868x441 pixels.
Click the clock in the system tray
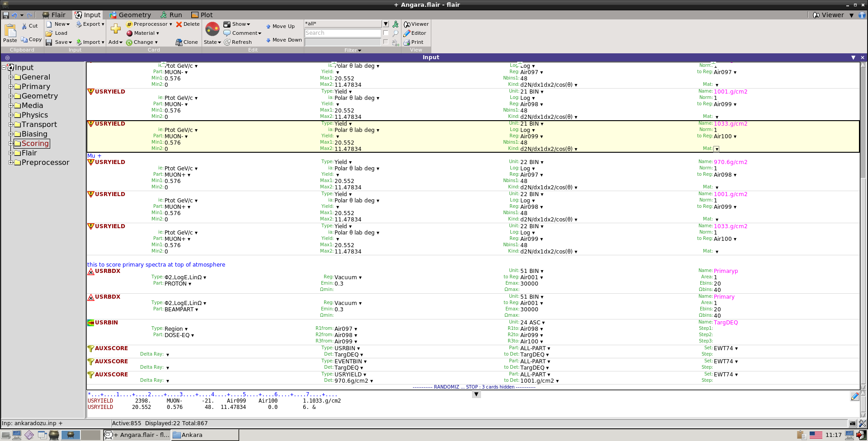coord(833,435)
